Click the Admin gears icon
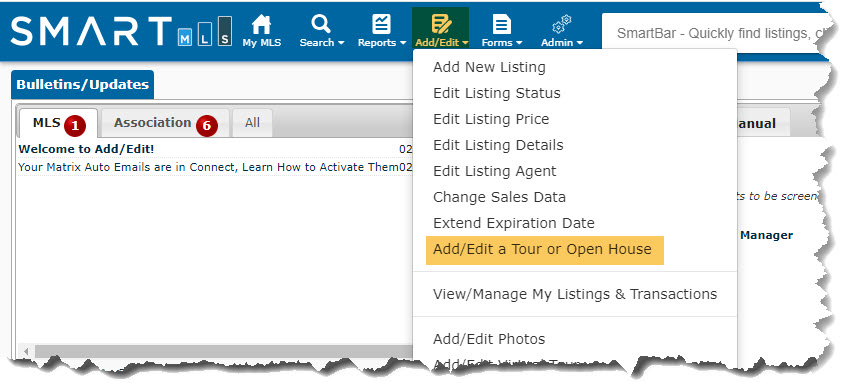 562,25
